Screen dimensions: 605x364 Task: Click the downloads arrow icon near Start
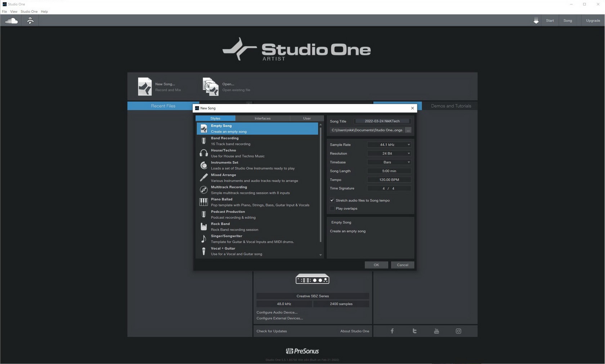536,21
